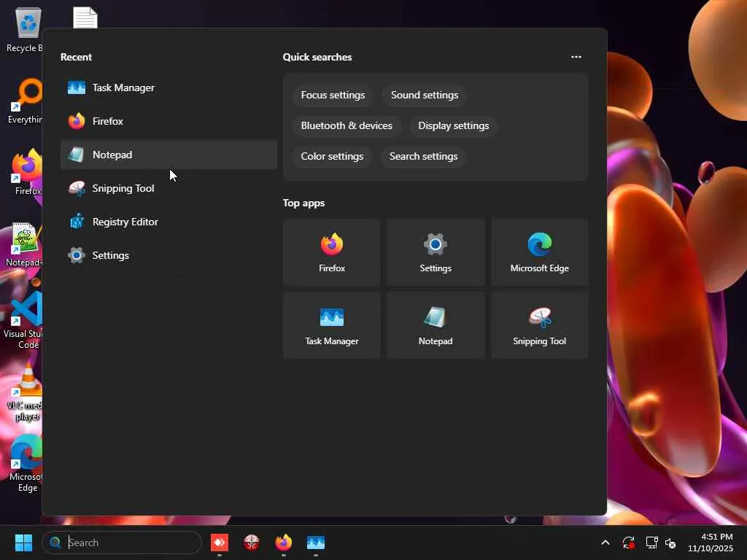
Task: Select VLC media player desktop shortcut
Action: tap(26, 392)
